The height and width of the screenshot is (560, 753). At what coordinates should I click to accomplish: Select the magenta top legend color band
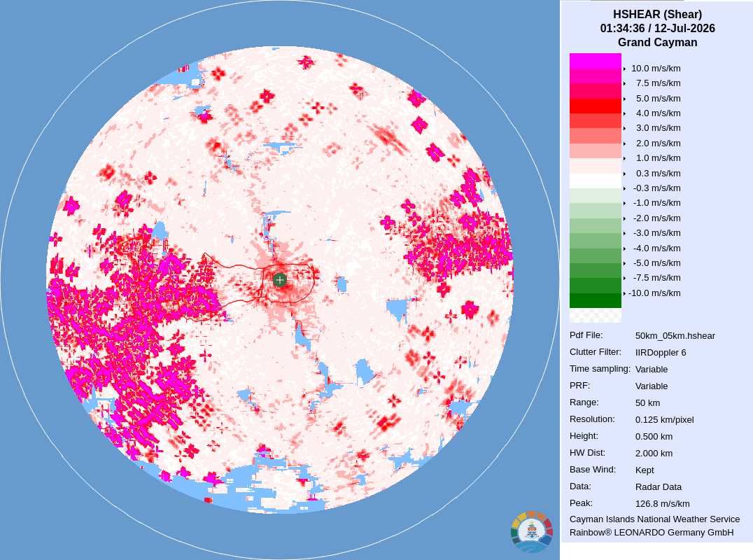tap(596, 61)
